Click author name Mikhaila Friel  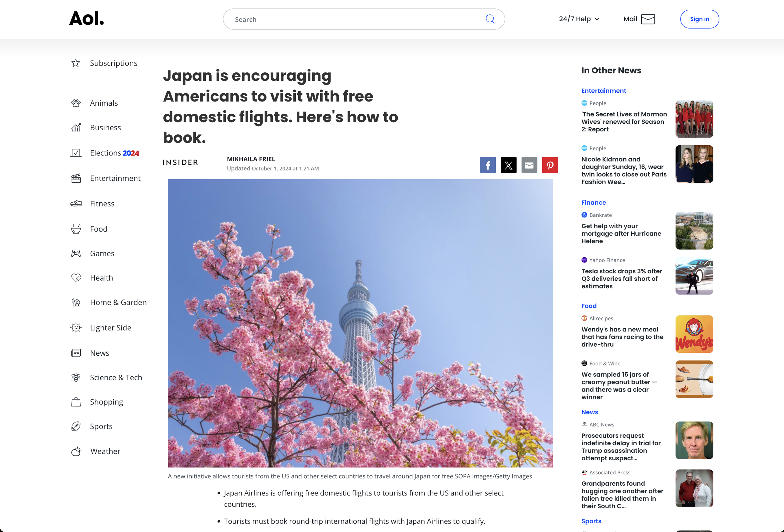coord(251,159)
